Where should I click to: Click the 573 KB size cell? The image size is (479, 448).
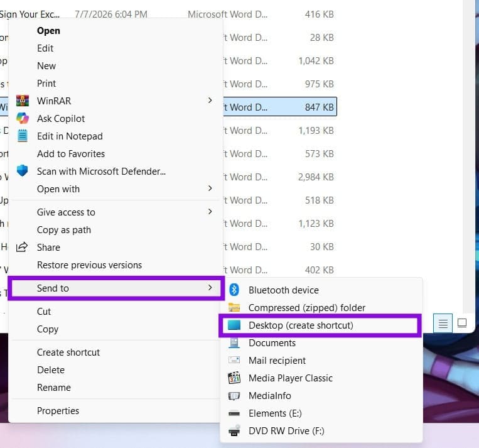click(x=320, y=154)
